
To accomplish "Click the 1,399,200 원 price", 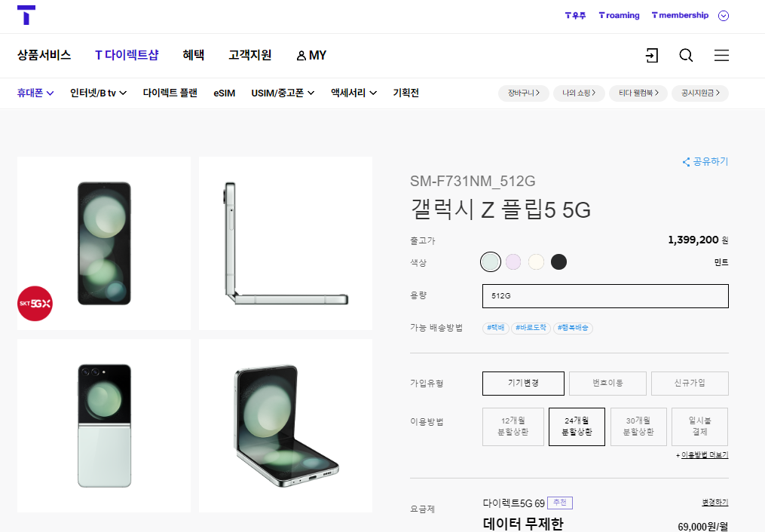I will click(698, 240).
